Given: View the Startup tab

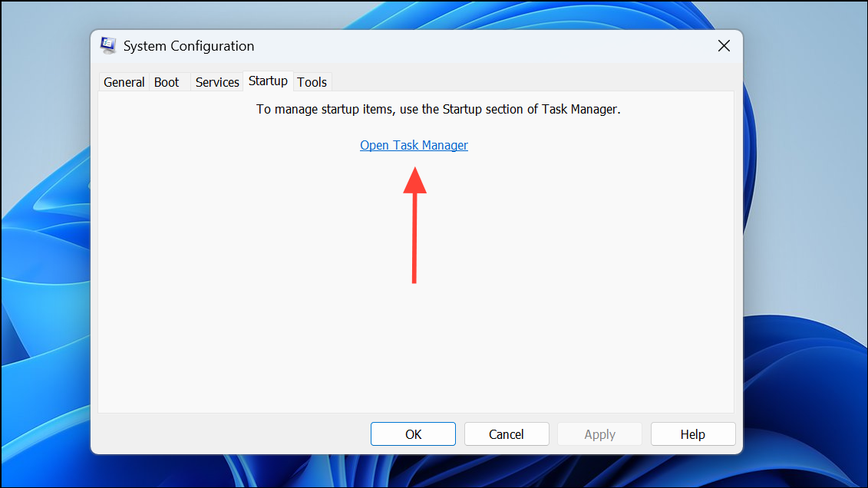Looking at the screenshot, I should pyautogui.click(x=268, y=81).
